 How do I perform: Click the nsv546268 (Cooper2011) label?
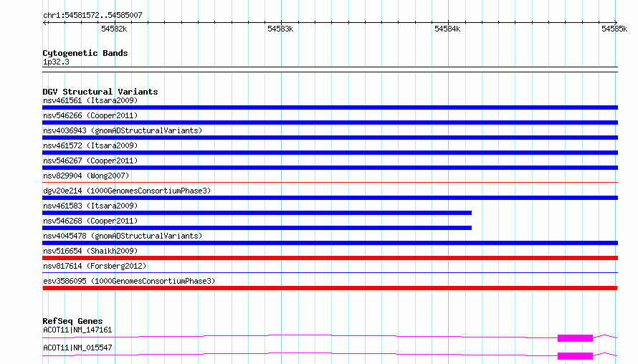[x=90, y=221]
